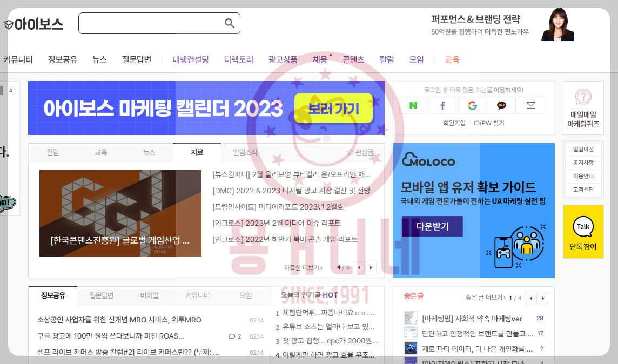Open 채용 menu
618x364 pixels.
tap(320, 59)
